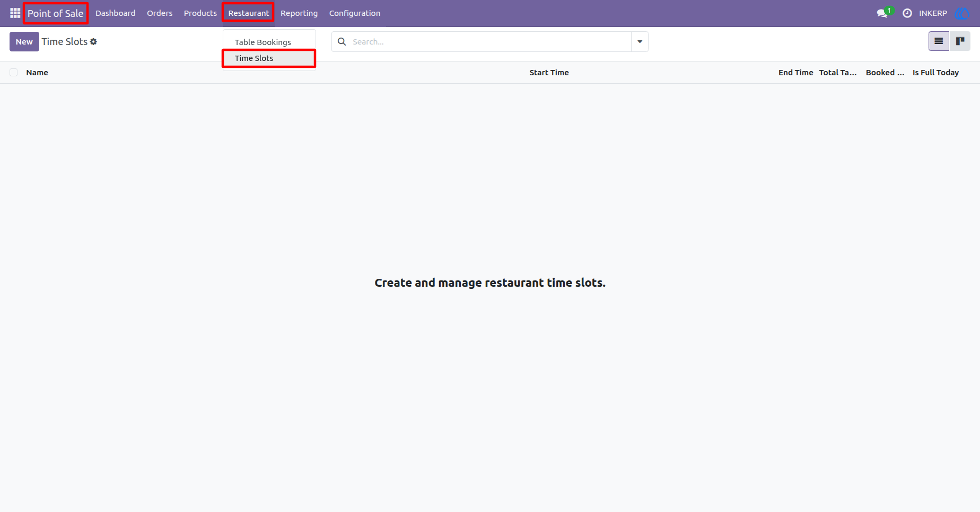Sort by the Booked ... column
980x512 pixels.
click(x=885, y=73)
